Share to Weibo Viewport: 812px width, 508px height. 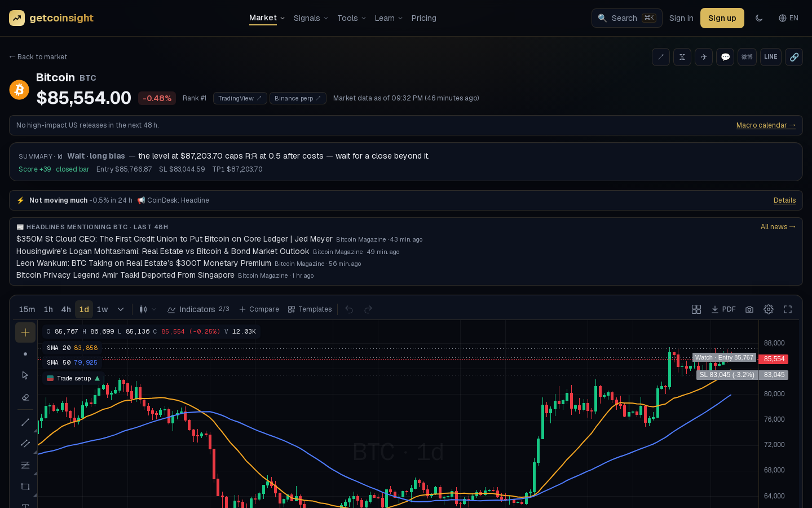tap(747, 57)
